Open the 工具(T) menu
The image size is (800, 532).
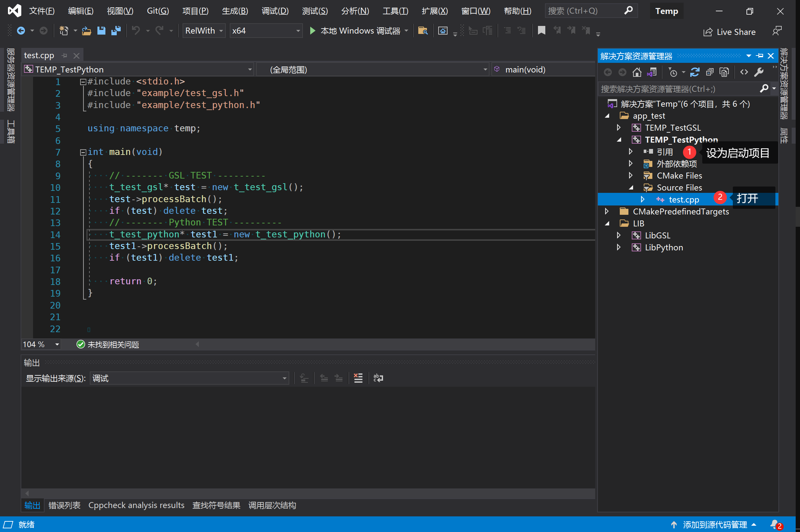(396, 11)
